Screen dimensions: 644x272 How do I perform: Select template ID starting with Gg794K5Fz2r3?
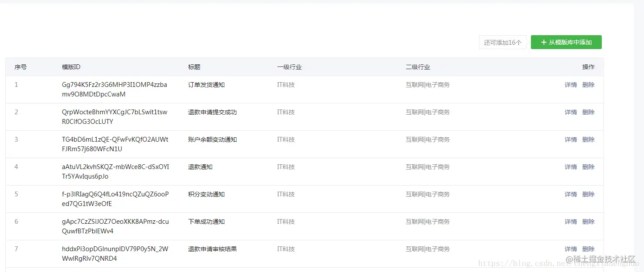click(x=114, y=90)
